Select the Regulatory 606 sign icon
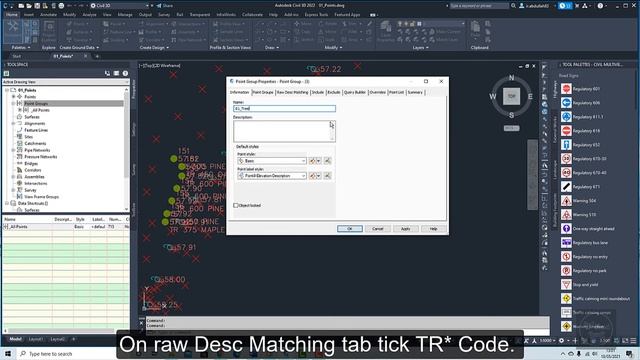This screenshot has height=360, width=640. (566, 103)
